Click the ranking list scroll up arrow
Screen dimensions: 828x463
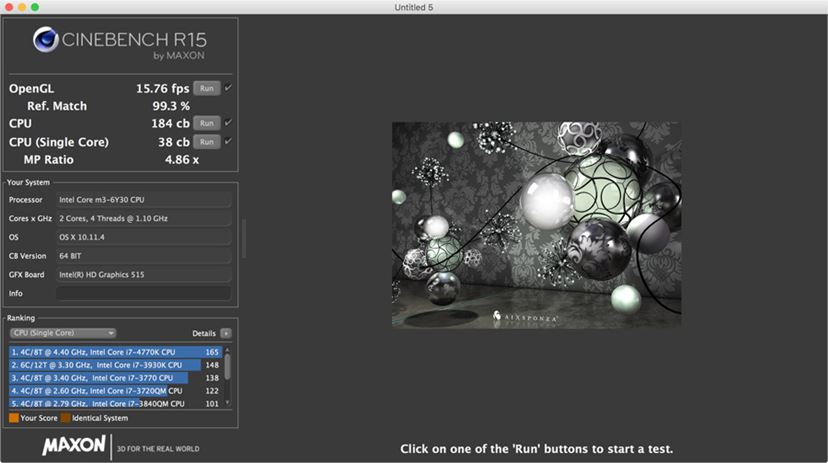(x=228, y=349)
